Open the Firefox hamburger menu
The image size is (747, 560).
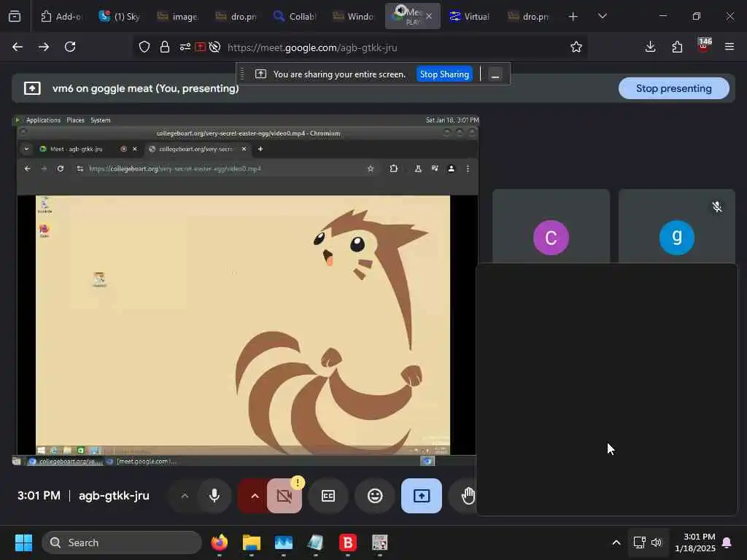(x=729, y=47)
